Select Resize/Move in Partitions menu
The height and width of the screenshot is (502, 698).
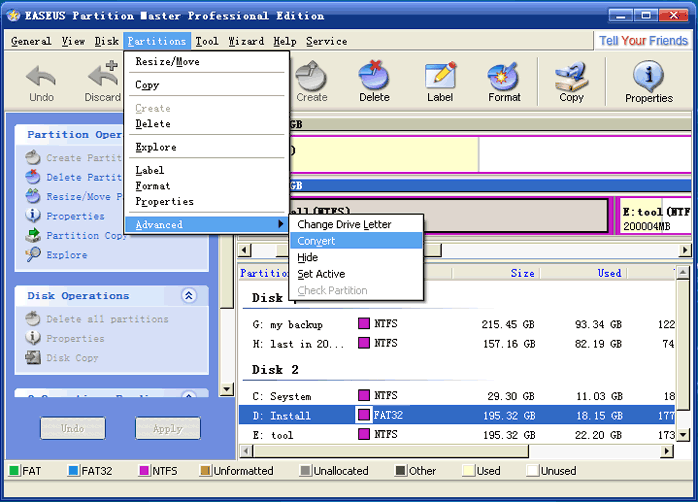pos(207,61)
